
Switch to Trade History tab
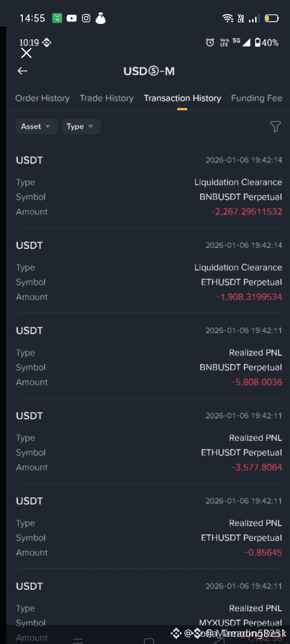pyautogui.click(x=107, y=98)
